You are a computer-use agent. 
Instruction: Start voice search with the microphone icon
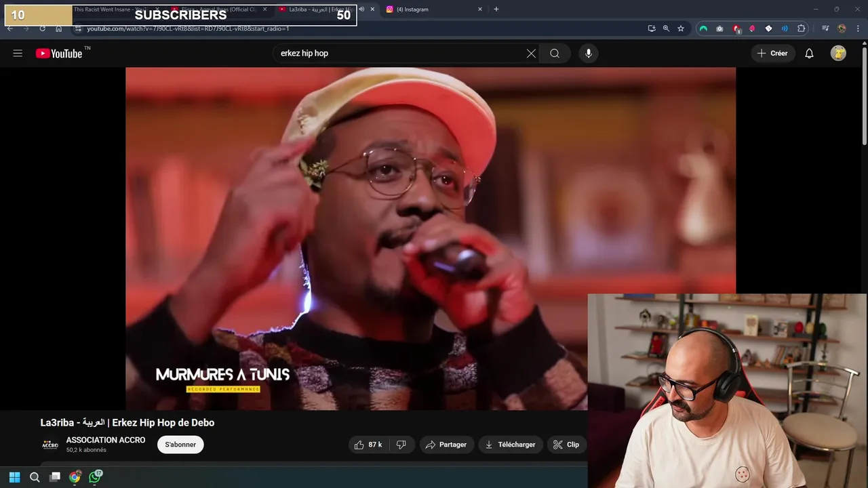pyautogui.click(x=589, y=54)
